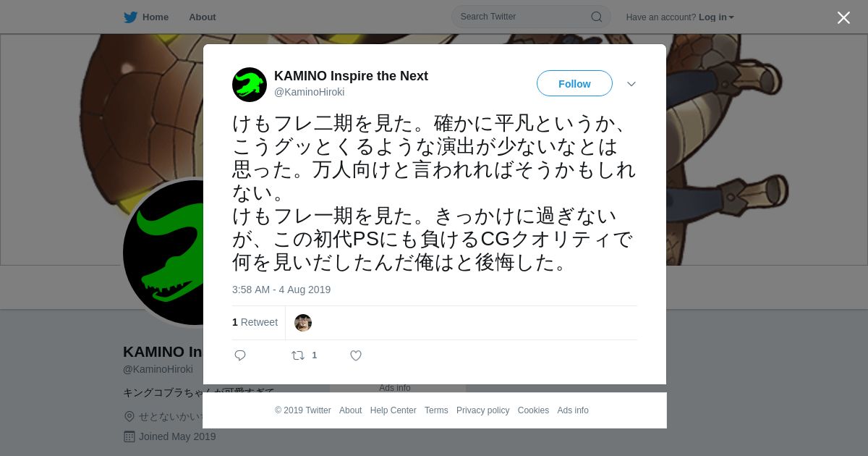Expand the tweet options chevron
868x456 pixels.
pyautogui.click(x=631, y=84)
